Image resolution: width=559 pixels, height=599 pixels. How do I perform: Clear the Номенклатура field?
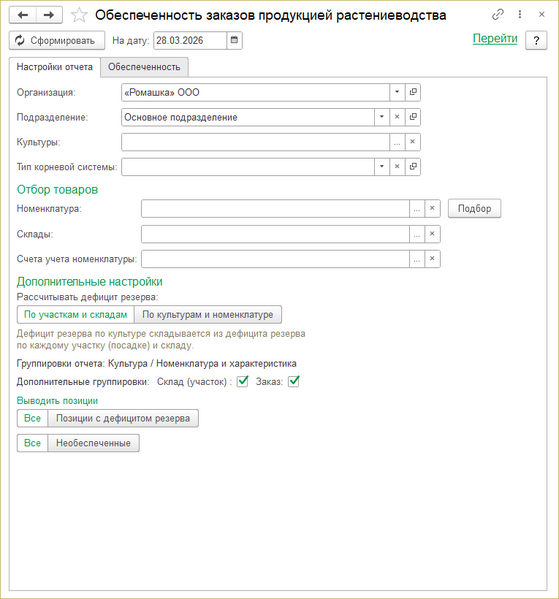pyautogui.click(x=432, y=209)
